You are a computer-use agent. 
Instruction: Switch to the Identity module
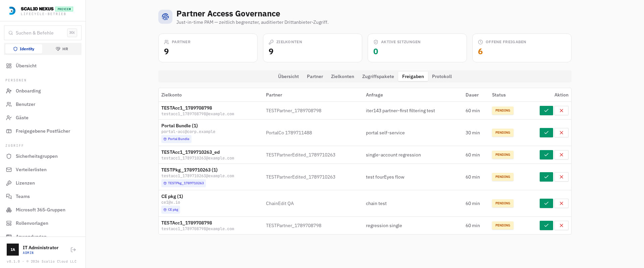[24, 49]
